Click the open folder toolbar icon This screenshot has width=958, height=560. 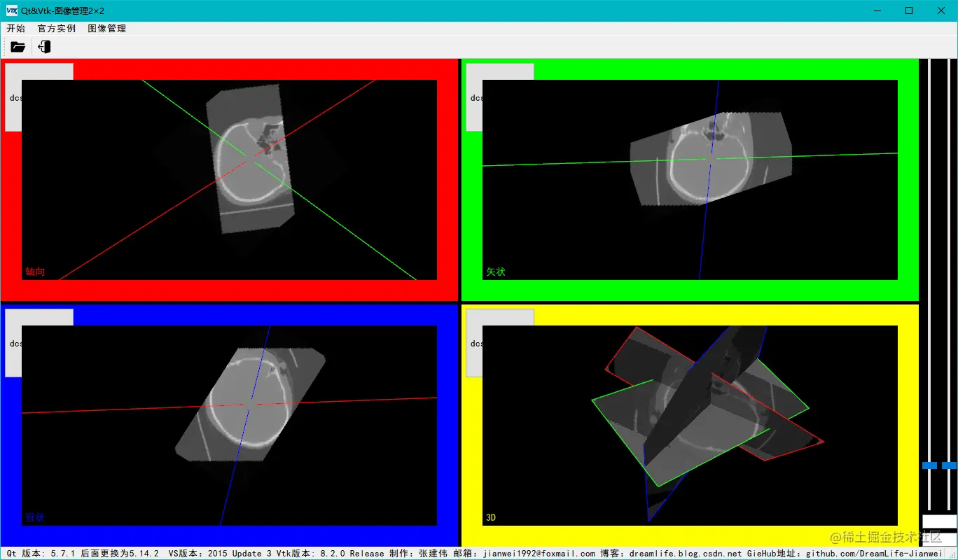tap(18, 46)
